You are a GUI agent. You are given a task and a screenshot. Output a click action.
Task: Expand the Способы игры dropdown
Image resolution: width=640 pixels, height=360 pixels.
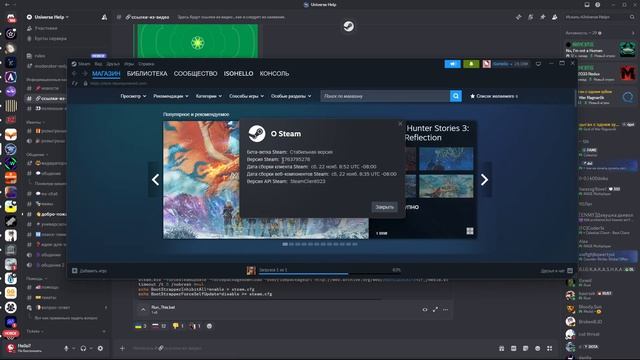[x=246, y=96]
